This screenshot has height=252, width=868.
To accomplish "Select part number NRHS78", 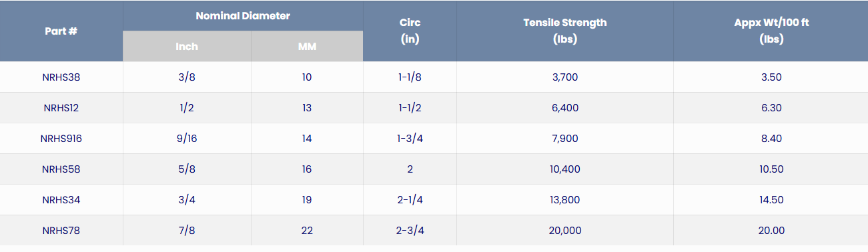I will (61, 231).
